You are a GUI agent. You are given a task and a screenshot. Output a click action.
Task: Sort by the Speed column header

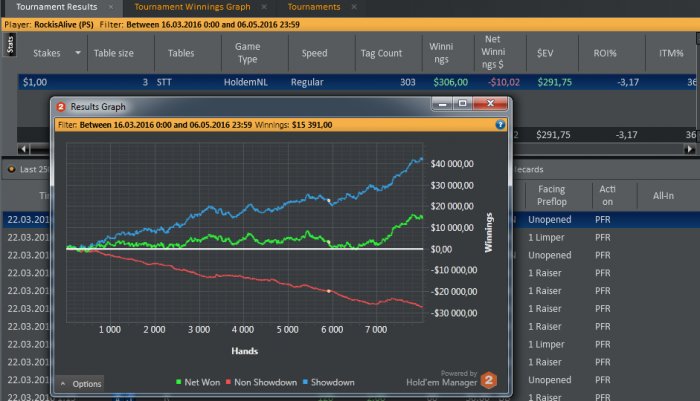coord(314,53)
